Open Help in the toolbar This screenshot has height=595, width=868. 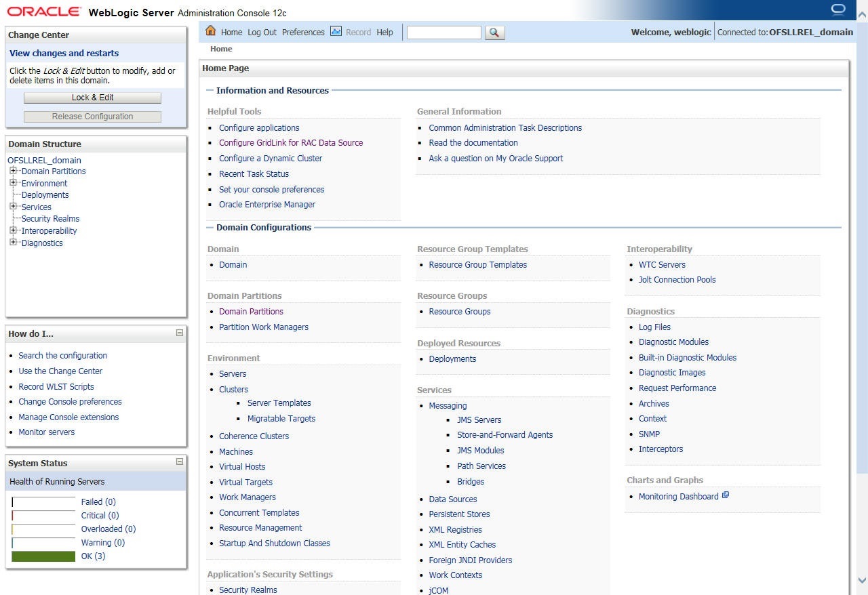[384, 33]
